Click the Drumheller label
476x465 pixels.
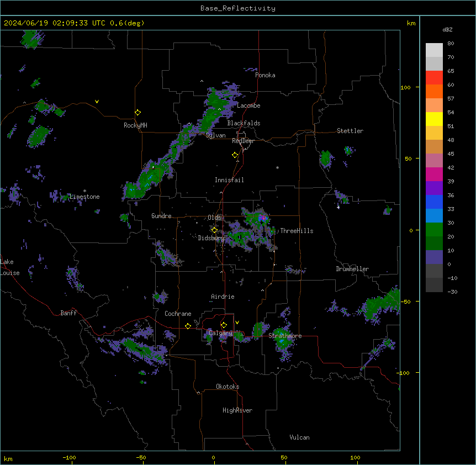[x=352, y=269]
